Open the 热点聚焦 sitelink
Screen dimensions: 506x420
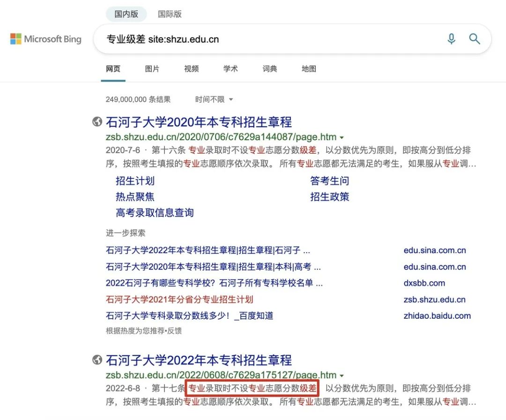tap(135, 196)
